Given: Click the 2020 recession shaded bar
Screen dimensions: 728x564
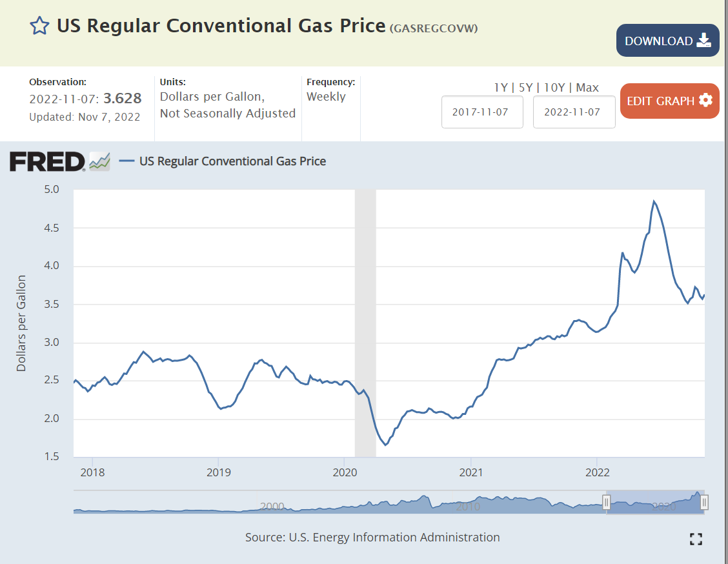Looking at the screenshot, I should [x=365, y=323].
